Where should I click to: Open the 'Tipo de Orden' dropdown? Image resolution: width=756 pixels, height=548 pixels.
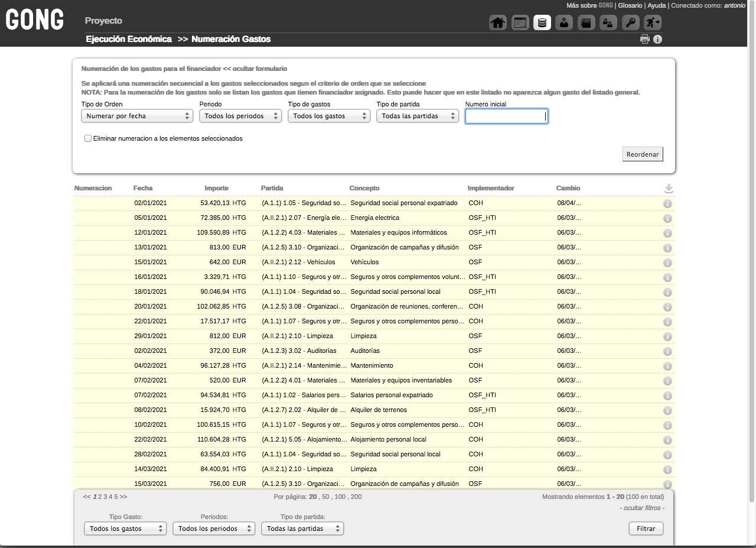click(137, 116)
